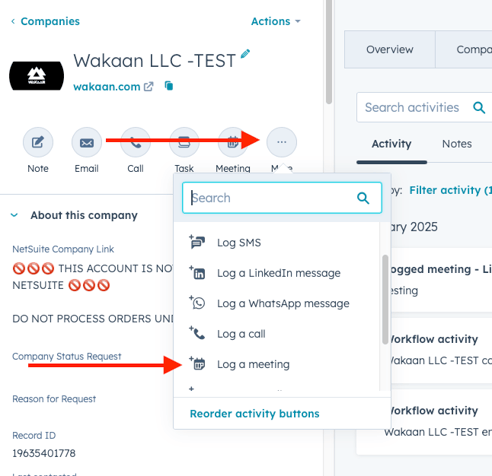Collapse the About this company section

click(14, 215)
